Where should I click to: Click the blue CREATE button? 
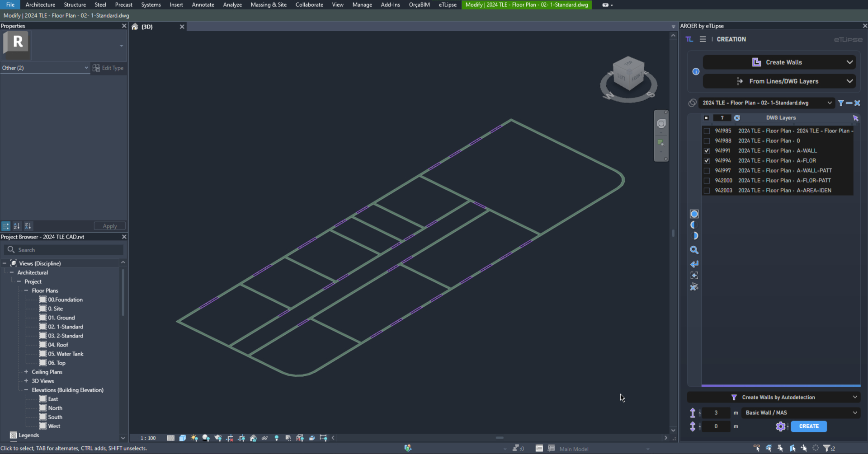(x=809, y=426)
